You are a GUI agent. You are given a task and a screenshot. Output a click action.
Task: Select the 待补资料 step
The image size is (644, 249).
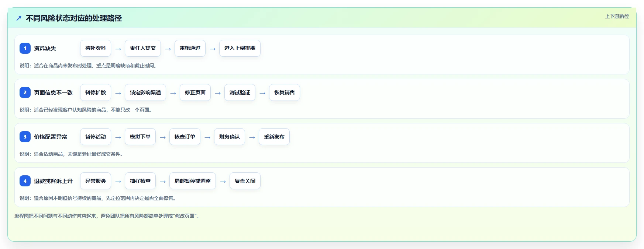[96, 48]
